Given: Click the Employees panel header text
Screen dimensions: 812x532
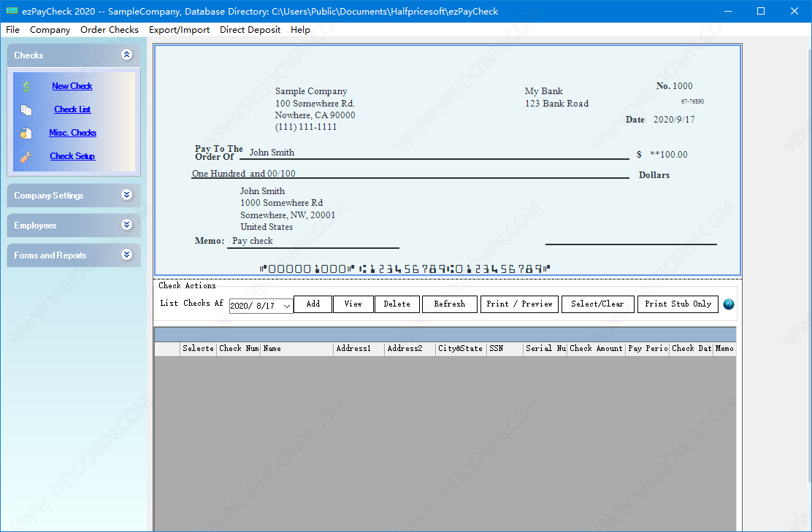Looking at the screenshot, I should click(x=35, y=225).
